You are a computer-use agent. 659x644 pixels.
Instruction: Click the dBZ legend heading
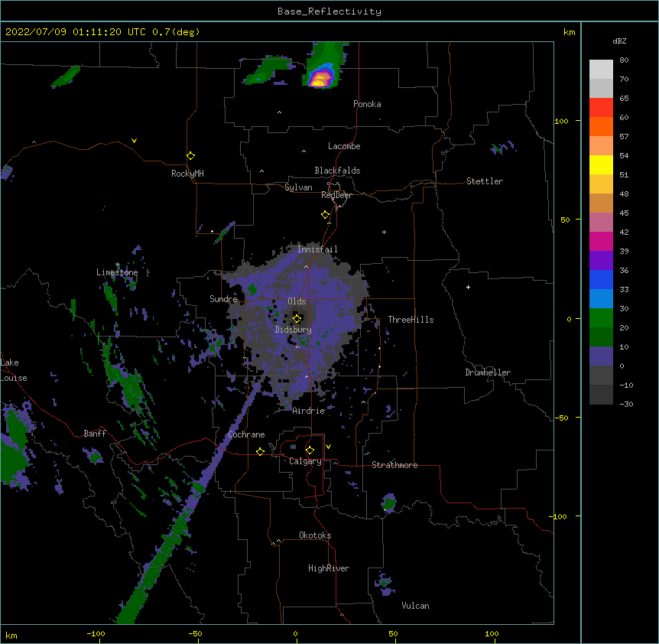point(619,41)
